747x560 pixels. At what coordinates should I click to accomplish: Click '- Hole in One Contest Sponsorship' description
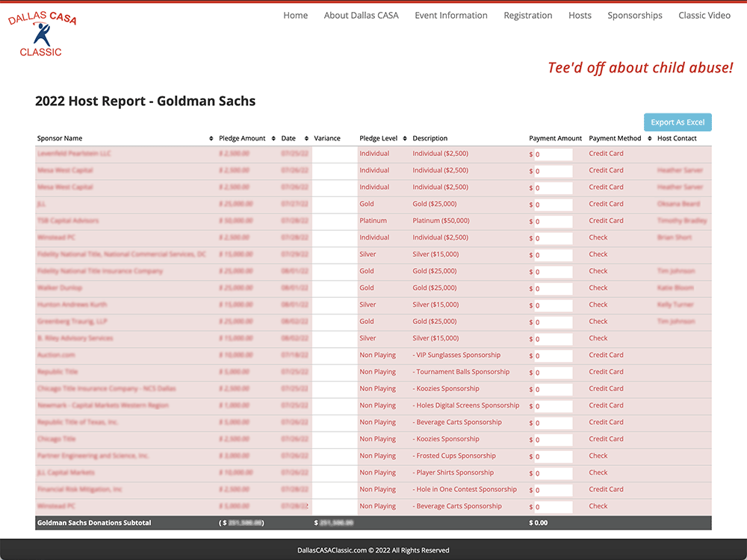tap(465, 489)
